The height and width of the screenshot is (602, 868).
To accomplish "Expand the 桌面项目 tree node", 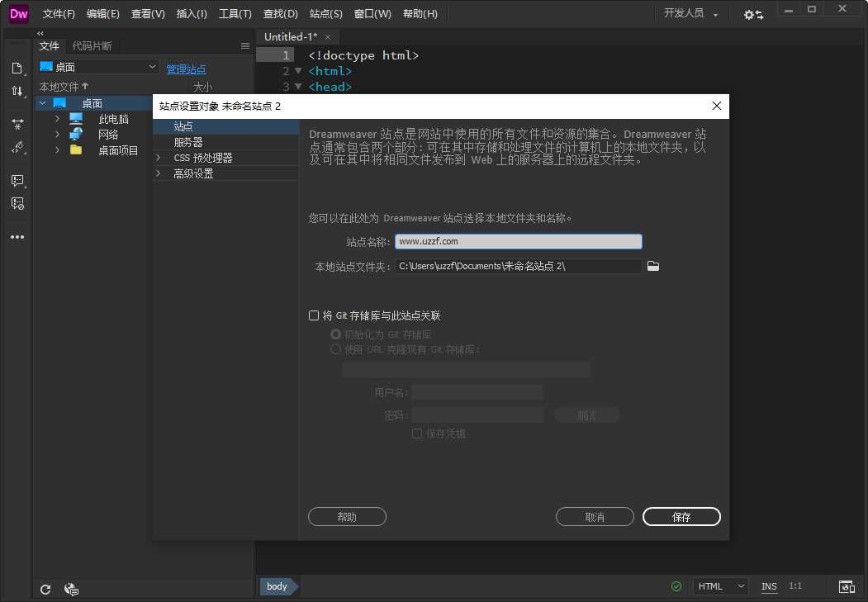I will tap(57, 150).
